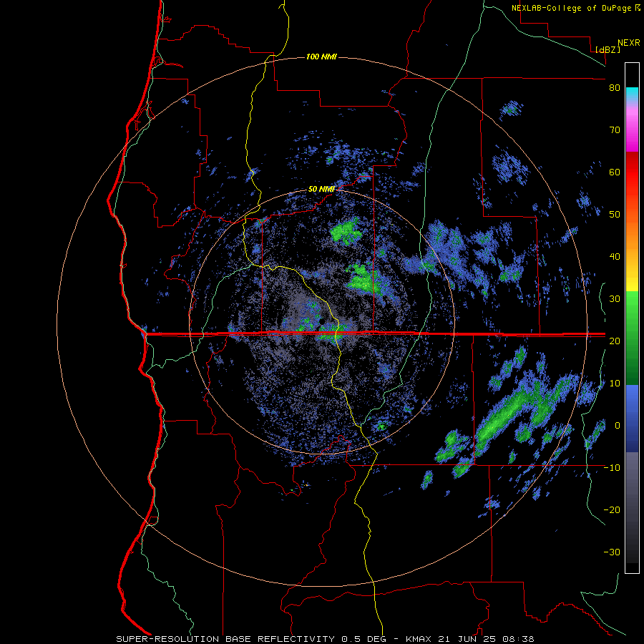
Task: Click the 0.5 DEG elevation text
Action: coord(366,639)
